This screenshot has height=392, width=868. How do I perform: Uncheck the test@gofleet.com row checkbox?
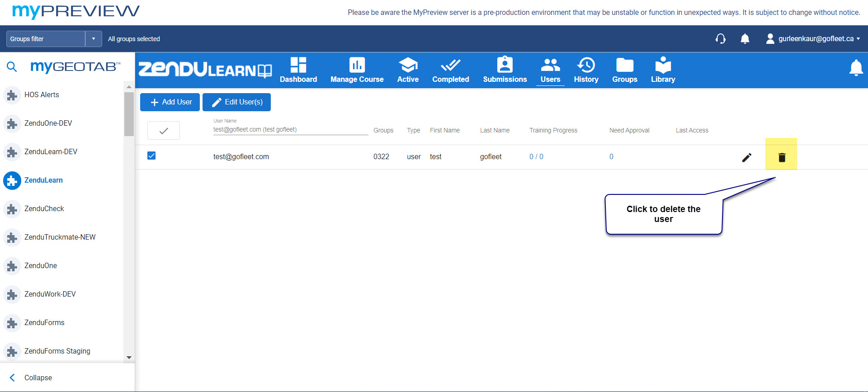tap(151, 156)
